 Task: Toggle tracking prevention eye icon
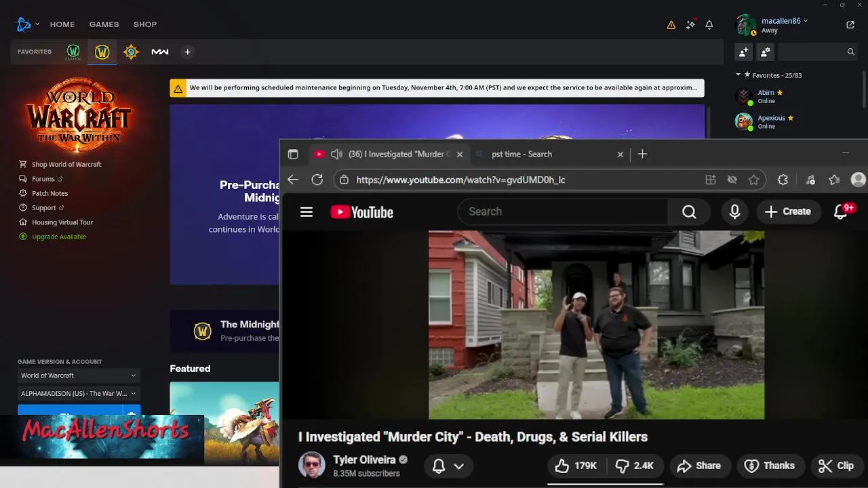pyautogui.click(x=732, y=180)
